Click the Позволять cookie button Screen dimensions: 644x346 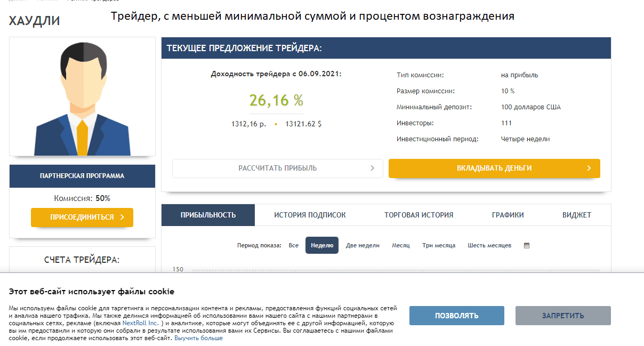457,316
